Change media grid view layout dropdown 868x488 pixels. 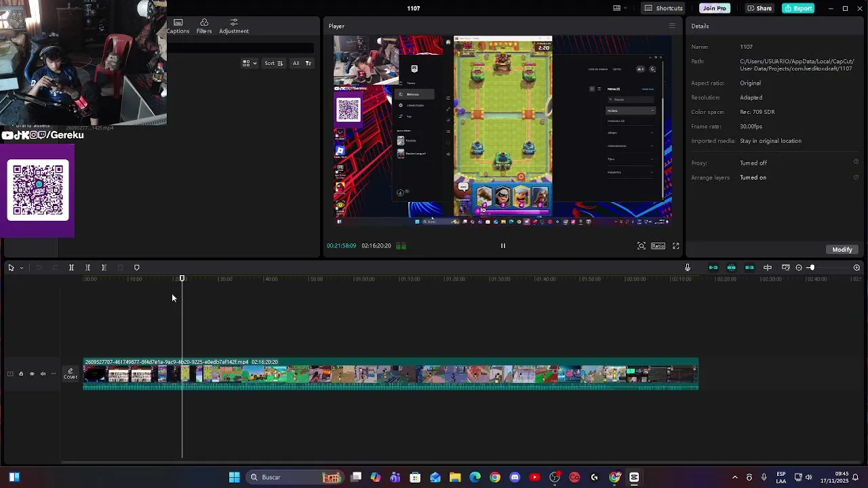click(x=250, y=63)
